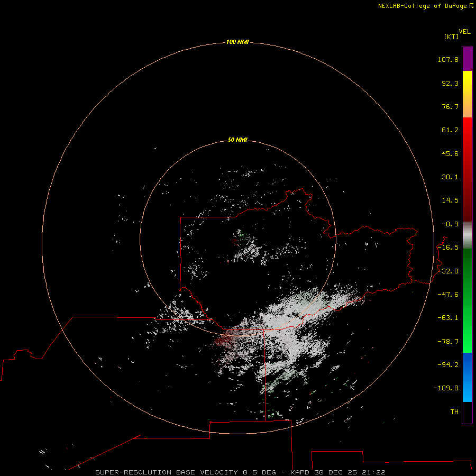Click the -47.6 legend value
Viewport: 476px width, 476px height.
point(448,295)
